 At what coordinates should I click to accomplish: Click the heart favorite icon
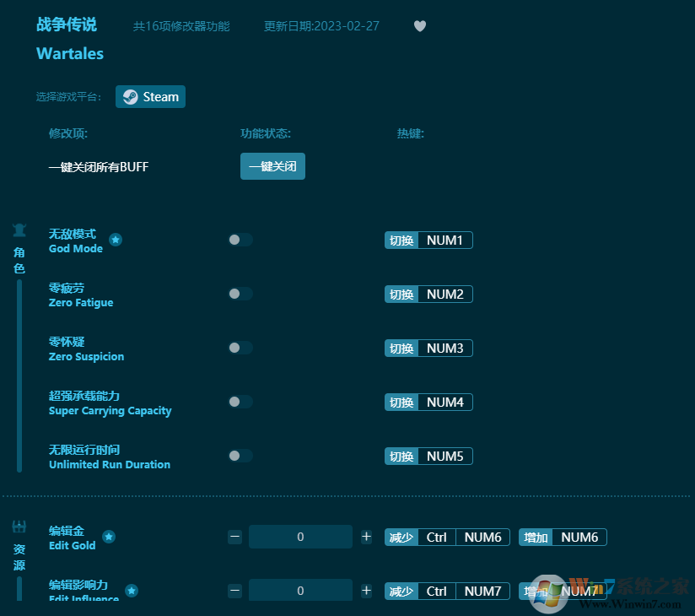click(x=420, y=26)
